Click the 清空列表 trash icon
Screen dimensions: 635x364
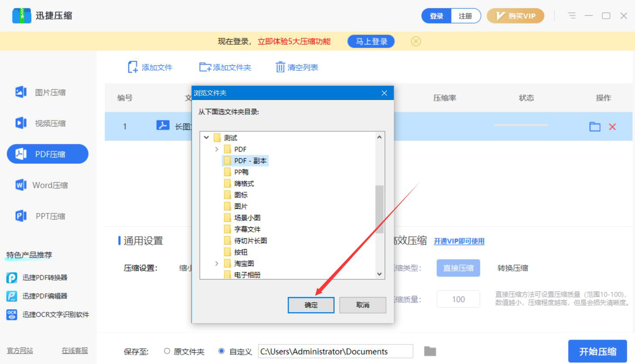[x=280, y=67]
